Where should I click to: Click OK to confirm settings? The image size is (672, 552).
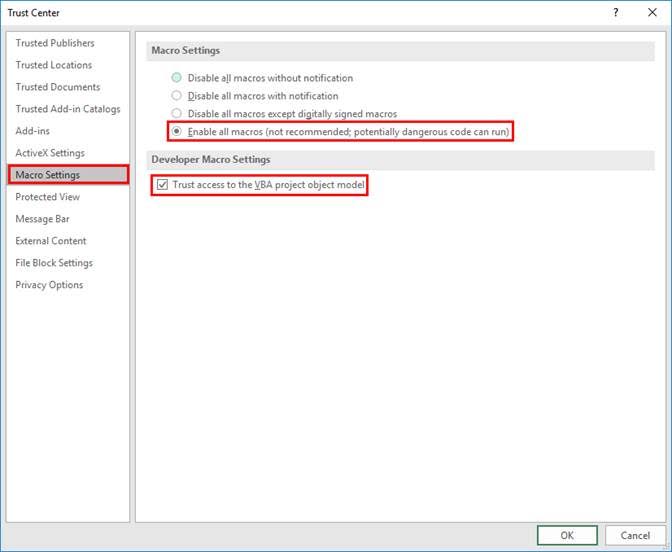click(567, 535)
